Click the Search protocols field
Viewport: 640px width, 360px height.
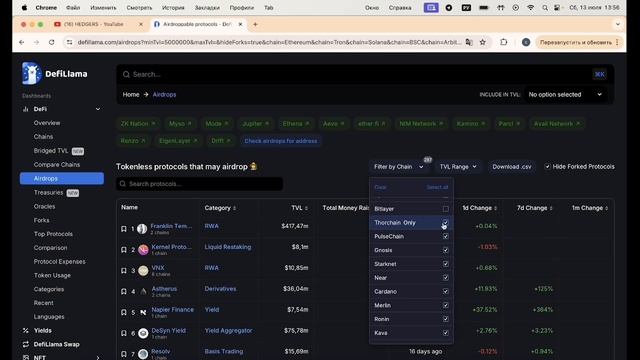tap(200, 184)
